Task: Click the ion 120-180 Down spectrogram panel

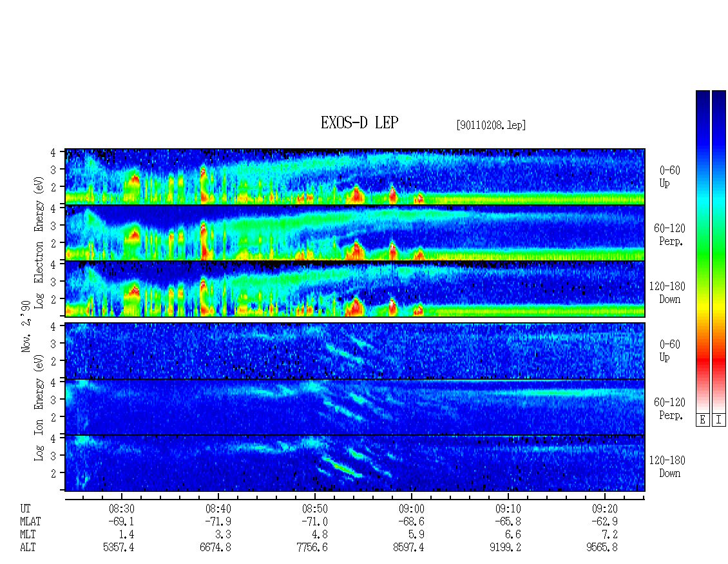Action: pos(355,463)
